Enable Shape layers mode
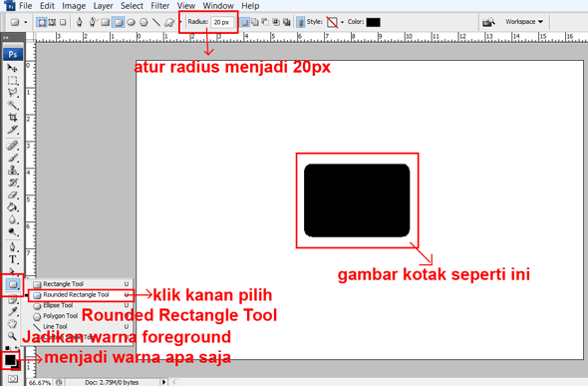This screenshot has height=386, width=588. point(42,22)
